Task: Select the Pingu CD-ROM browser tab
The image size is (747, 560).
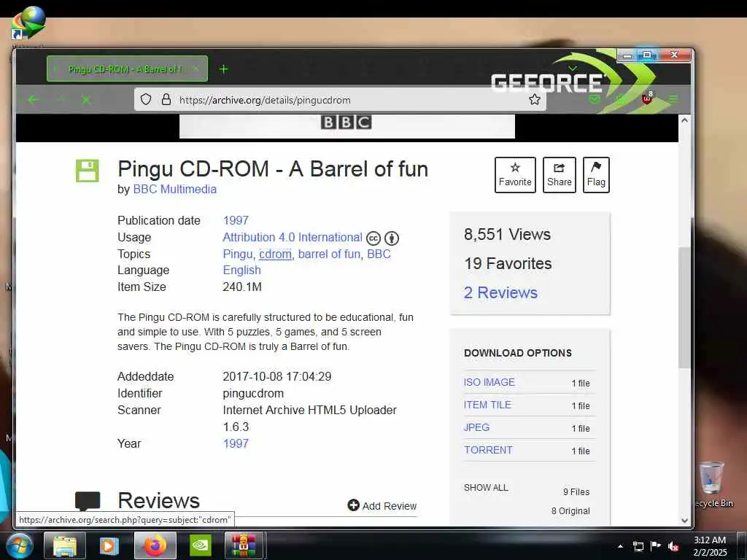Action: (127, 69)
